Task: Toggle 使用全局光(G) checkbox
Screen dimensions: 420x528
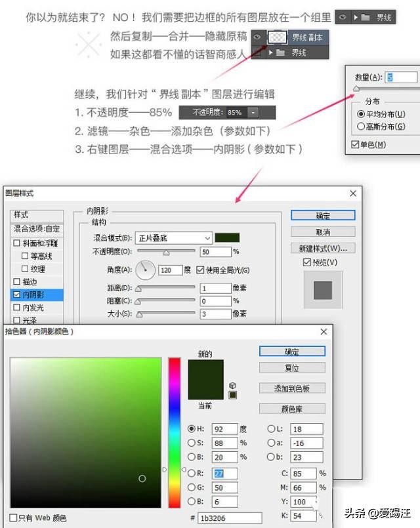Action: tap(200, 270)
